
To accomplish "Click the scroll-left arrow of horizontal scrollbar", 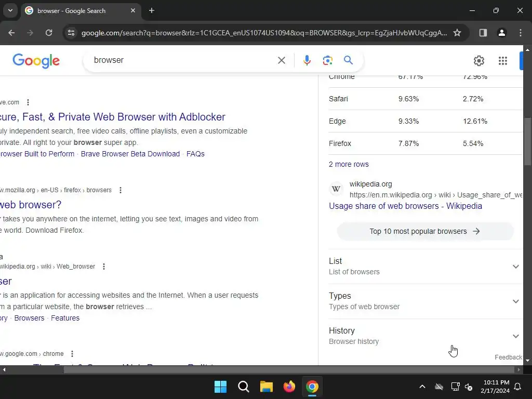I will 4,370.
